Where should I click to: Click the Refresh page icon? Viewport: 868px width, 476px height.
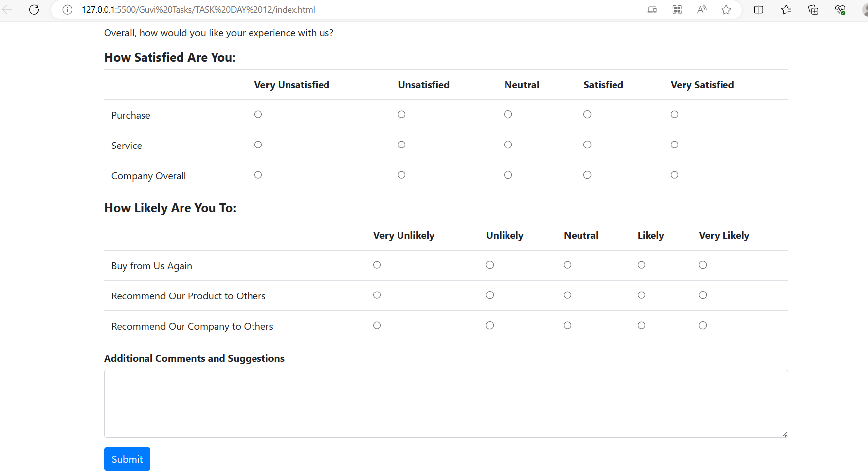tap(34, 9)
